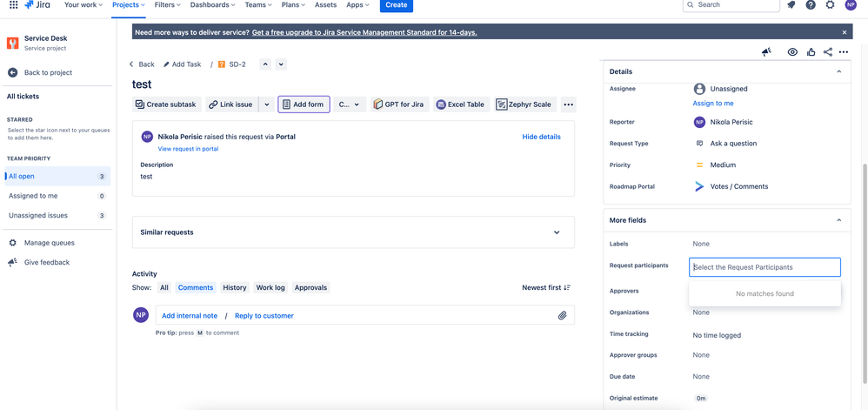The image size is (868, 410).
Task: Collapse the More fields panel
Action: coord(838,220)
